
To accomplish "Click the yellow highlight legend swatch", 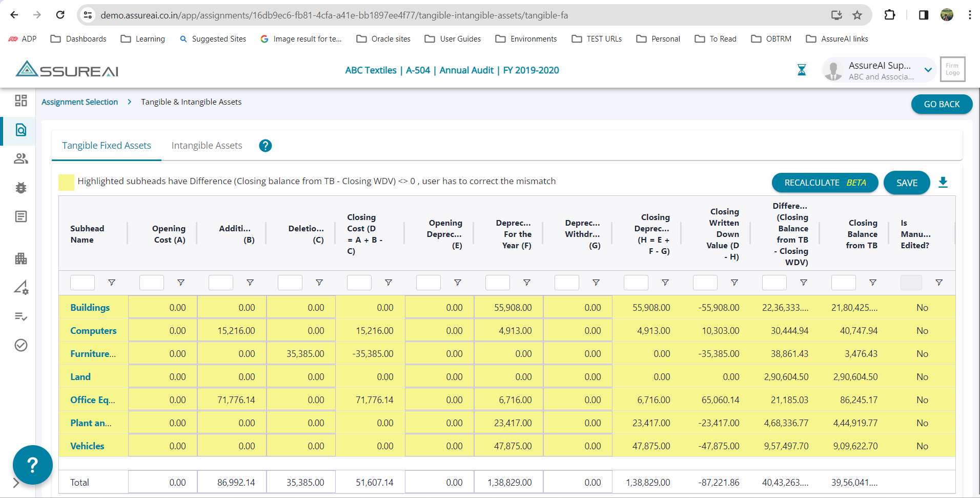I will pos(66,182).
